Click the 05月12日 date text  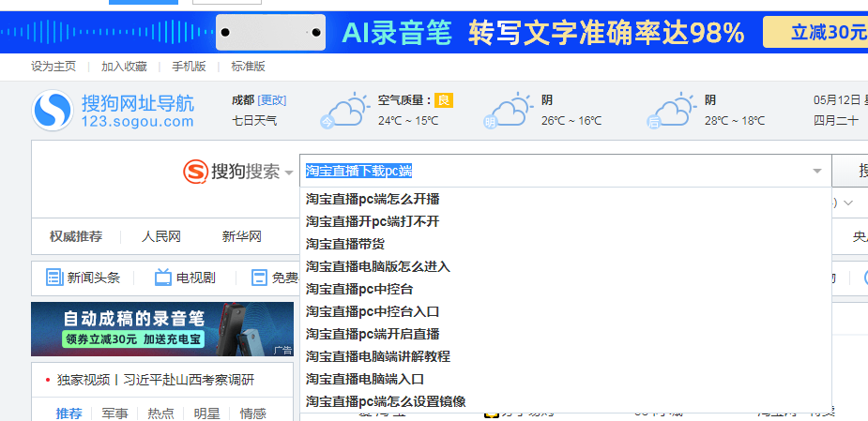click(837, 100)
